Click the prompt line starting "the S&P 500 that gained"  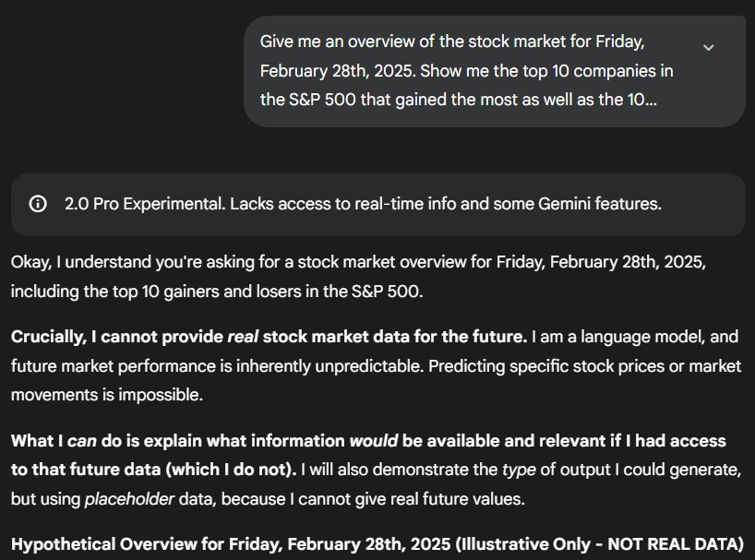click(458, 100)
